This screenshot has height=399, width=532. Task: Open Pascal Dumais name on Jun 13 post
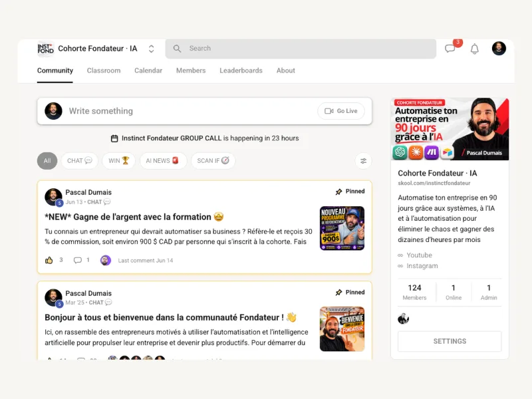88,192
